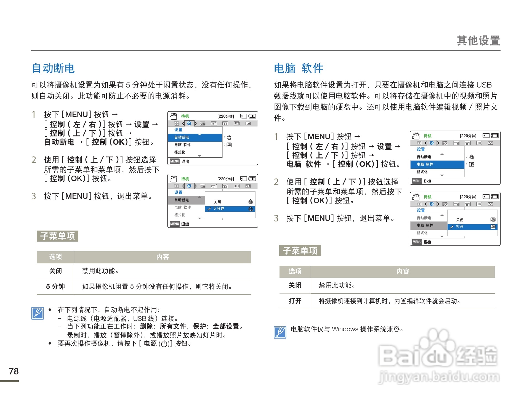The width and height of the screenshot is (532, 407).
Task: Click the 格式化 list entry
Action: click(180, 152)
